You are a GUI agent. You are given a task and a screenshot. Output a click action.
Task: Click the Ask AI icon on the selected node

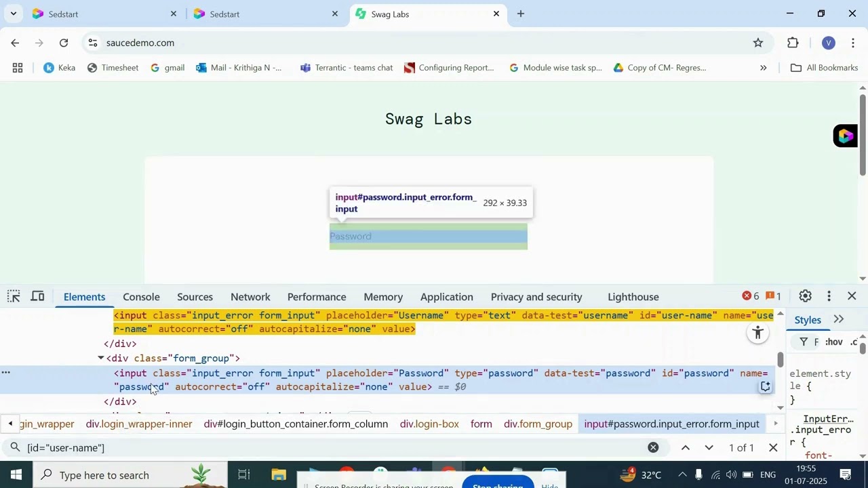tap(765, 387)
